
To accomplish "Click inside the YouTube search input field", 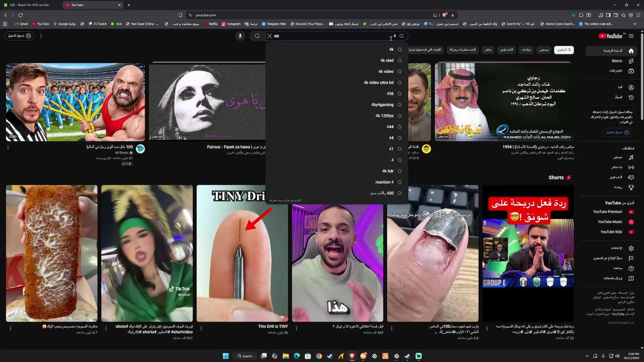I will (335, 36).
